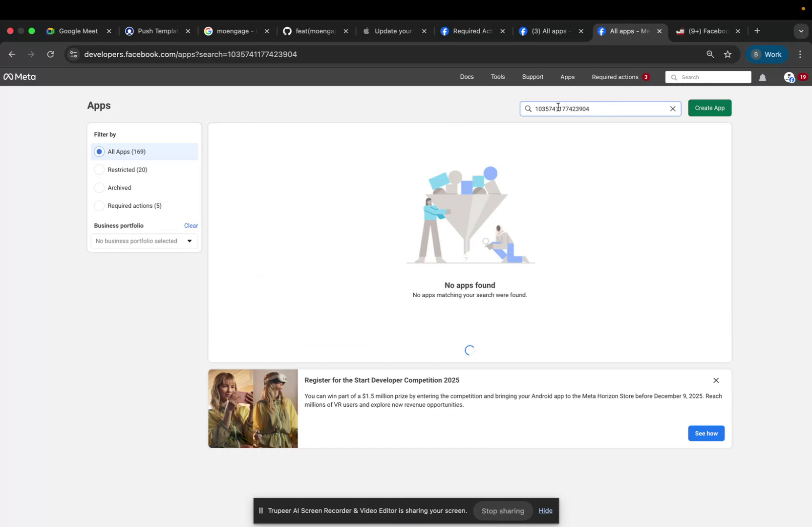Open the Chrome three-dot menu

click(800, 54)
